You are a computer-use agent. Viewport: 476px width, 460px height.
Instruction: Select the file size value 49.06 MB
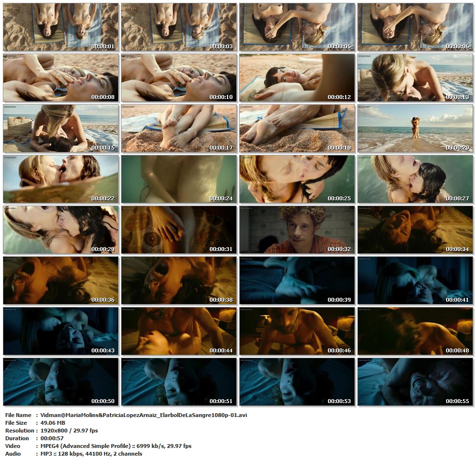[53, 423]
